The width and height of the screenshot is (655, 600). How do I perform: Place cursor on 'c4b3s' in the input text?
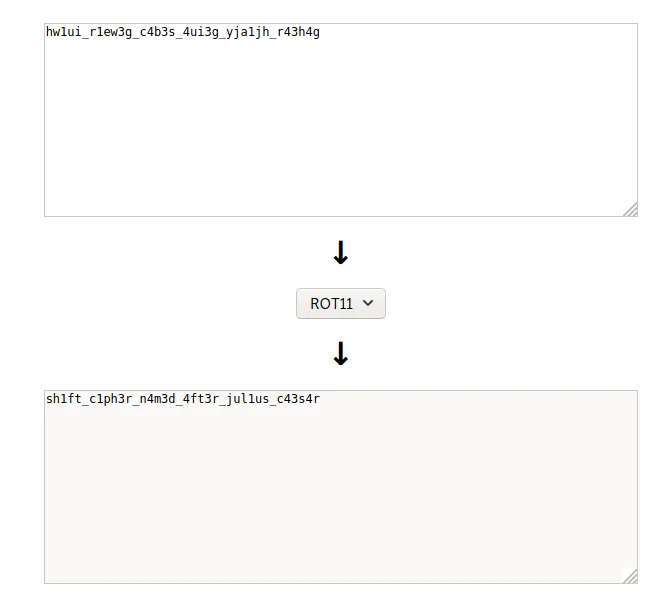point(157,32)
